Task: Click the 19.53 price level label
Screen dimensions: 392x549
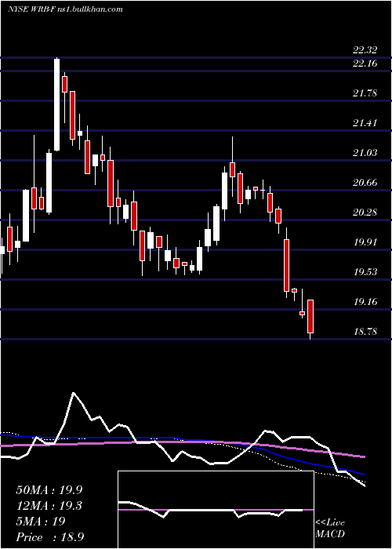Action: coord(365,272)
